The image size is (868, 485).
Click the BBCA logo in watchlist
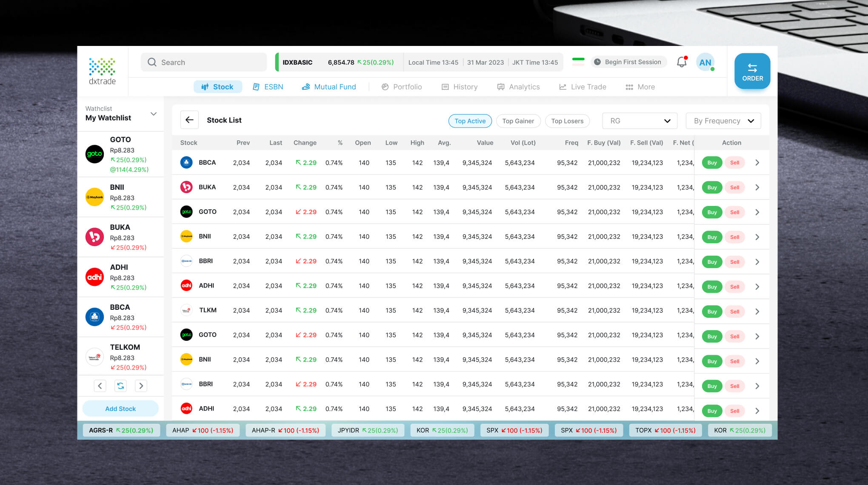point(94,317)
